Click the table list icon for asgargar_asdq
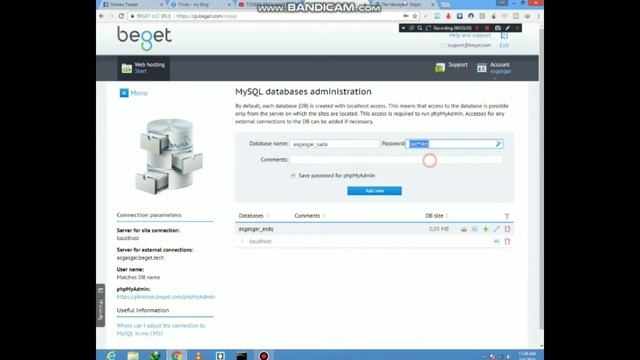The image size is (640, 360). pos(475,229)
